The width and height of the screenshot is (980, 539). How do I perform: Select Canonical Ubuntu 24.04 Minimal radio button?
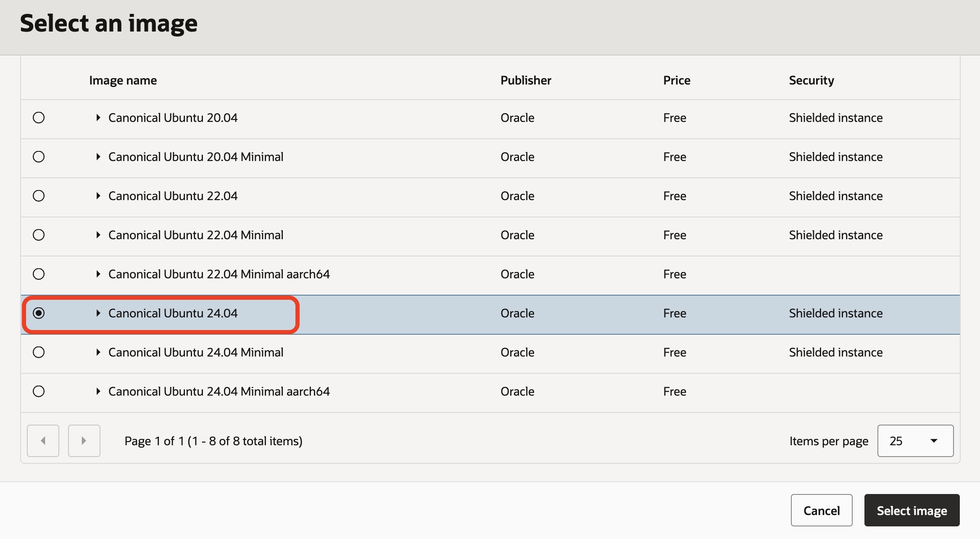tap(39, 352)
